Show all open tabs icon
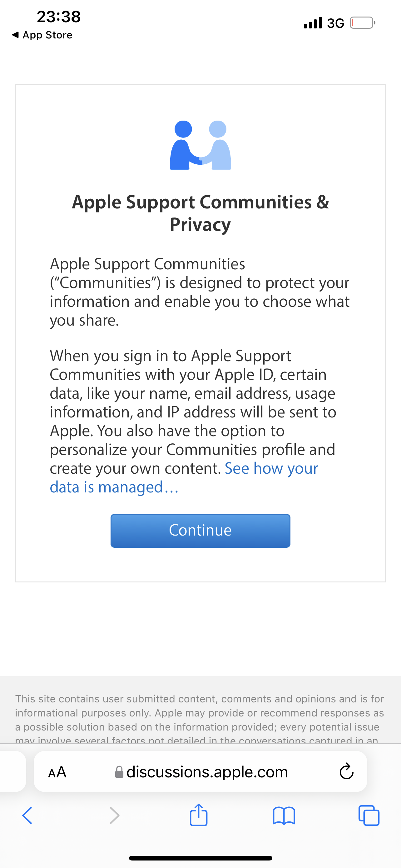 click(369, 816)
